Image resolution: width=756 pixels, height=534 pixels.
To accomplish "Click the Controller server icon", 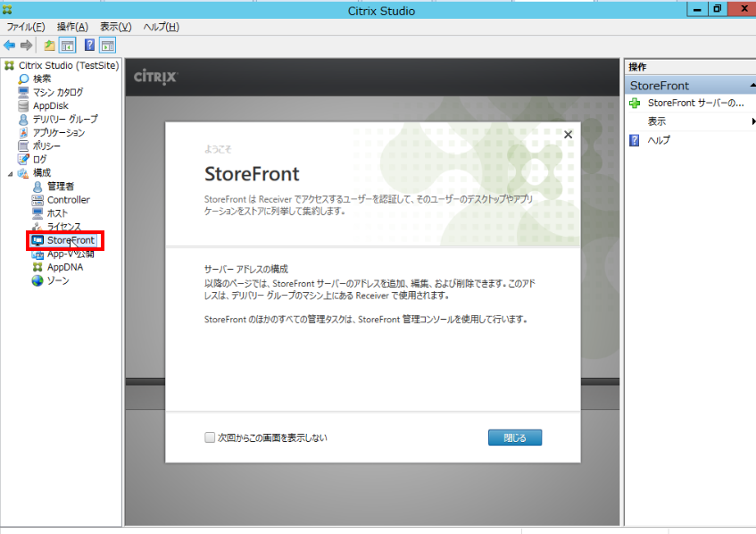I will pyautogui.click(x=37, y=200).
